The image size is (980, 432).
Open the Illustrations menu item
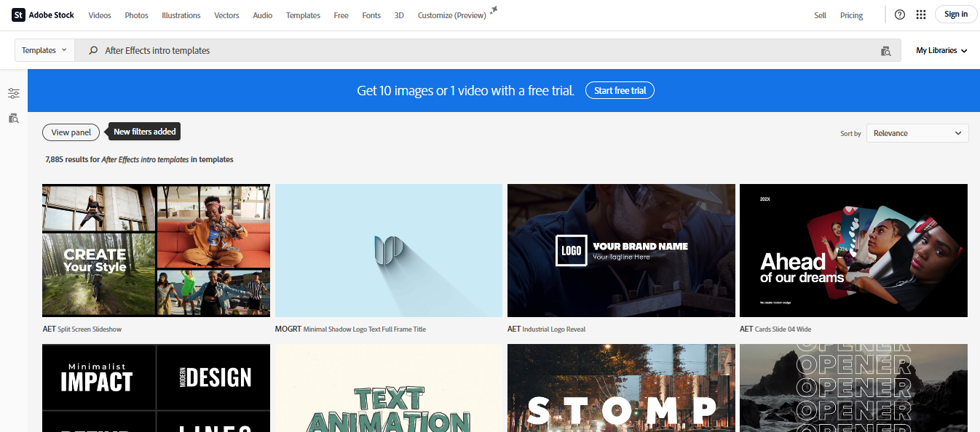[x=181, y=15]
